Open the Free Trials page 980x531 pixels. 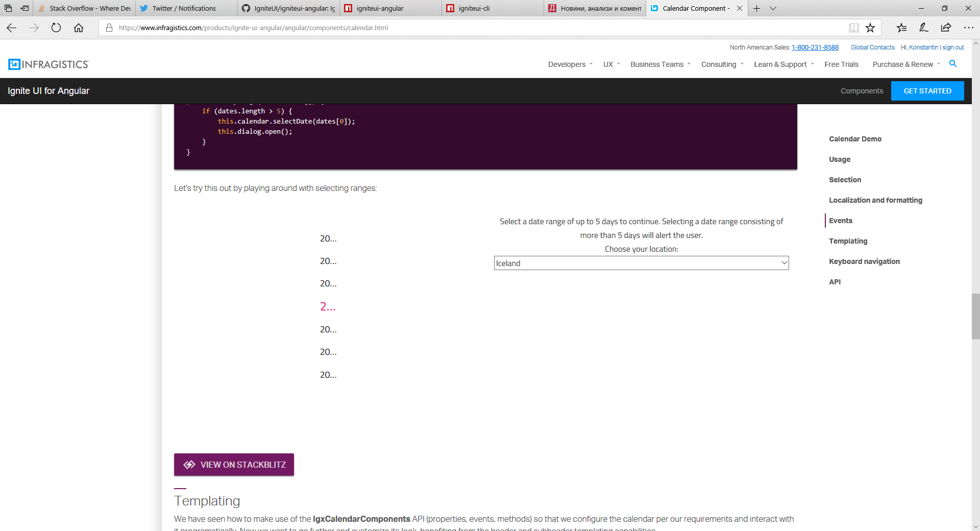(841, 64)
